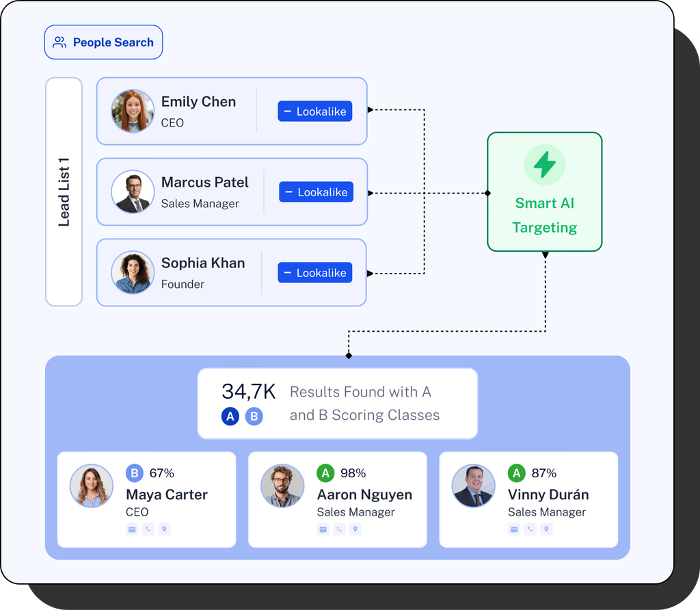Select Marcus Patel's avatar photo
Viewport: 700px width, 610px height.
(133, 191)
